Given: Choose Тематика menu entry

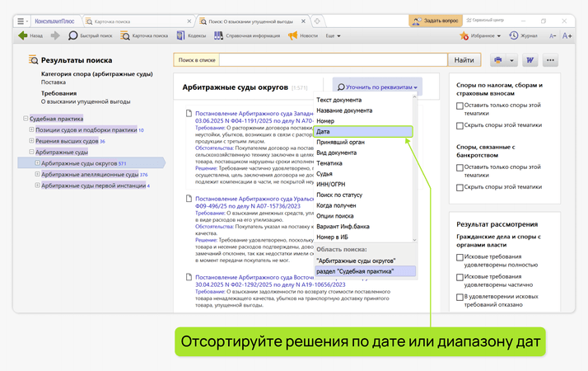Looking at the screenshot, I should (363, 163).
